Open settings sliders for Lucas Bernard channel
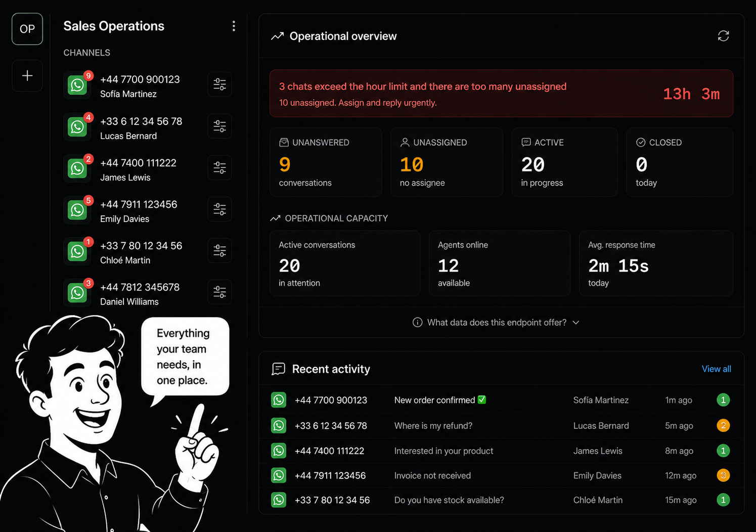The width and height of the screenshot is (756, 532). [x=219, y=126]
